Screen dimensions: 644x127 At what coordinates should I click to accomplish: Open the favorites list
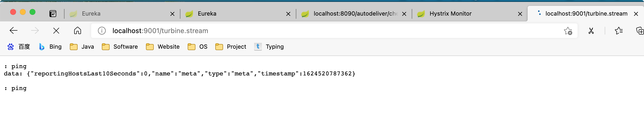pyautogui.click(x=619, y=31)
